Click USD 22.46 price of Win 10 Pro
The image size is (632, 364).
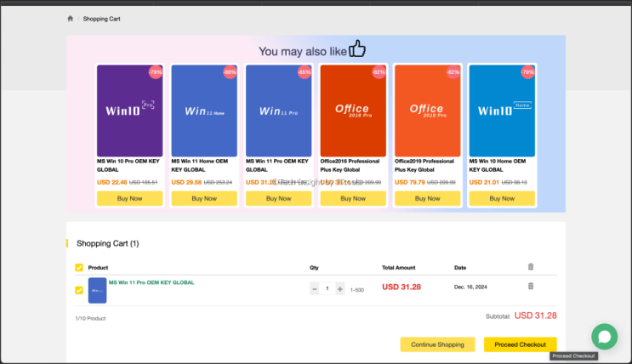(112, 182)
